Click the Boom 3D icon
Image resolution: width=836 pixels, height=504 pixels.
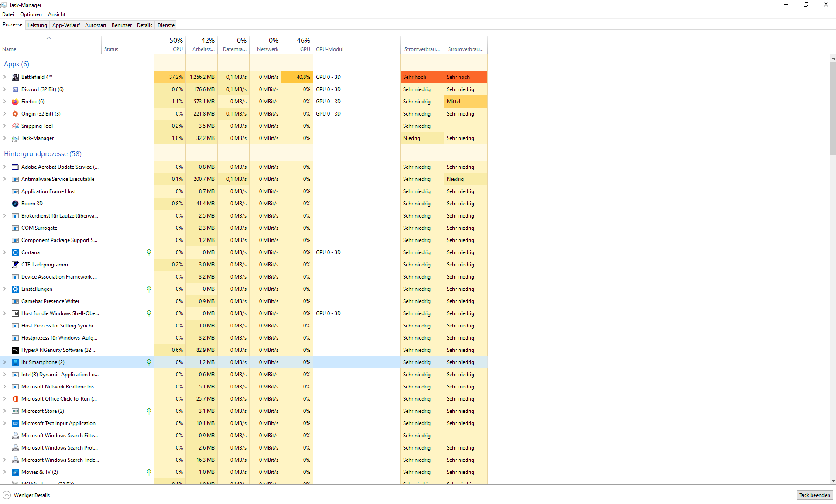[x=15, y=204]
